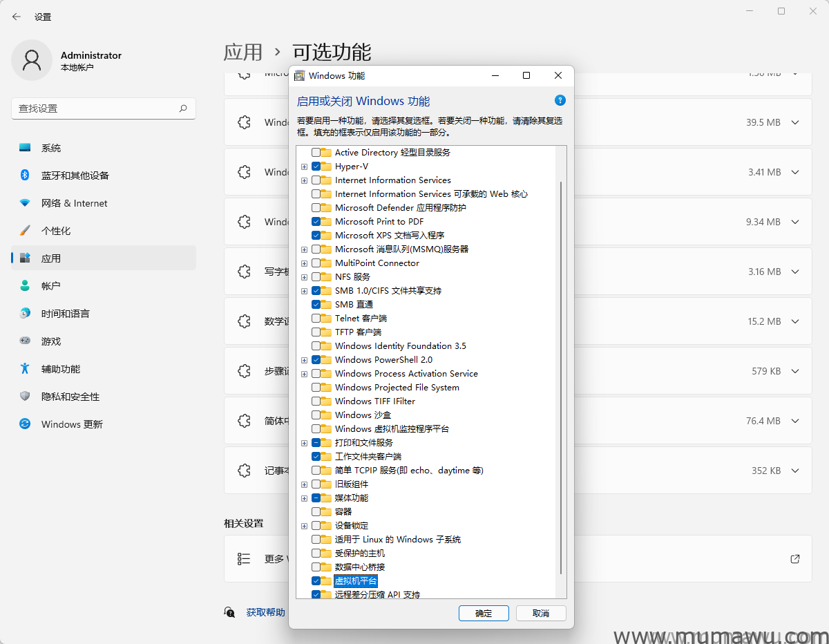Screen dimensions: 829x644
Task: Click the back arrow in Settings
Action: click(x=16, y=17)
